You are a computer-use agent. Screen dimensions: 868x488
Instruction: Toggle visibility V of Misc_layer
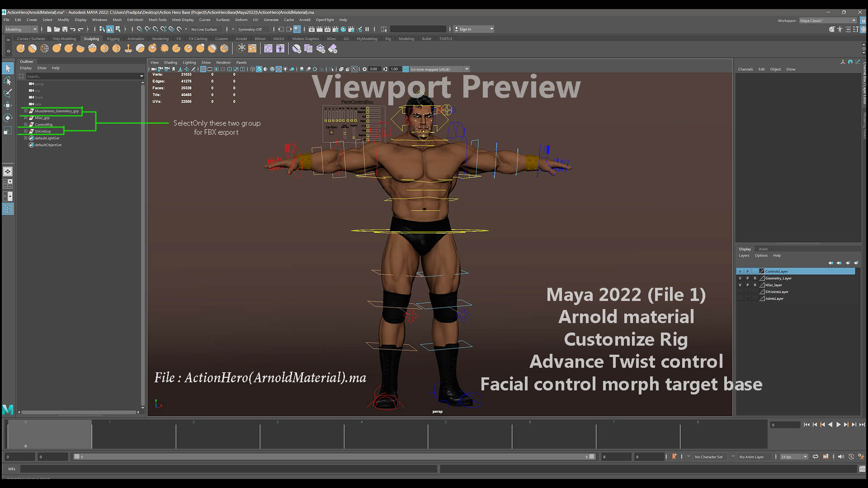coord(740,285)
